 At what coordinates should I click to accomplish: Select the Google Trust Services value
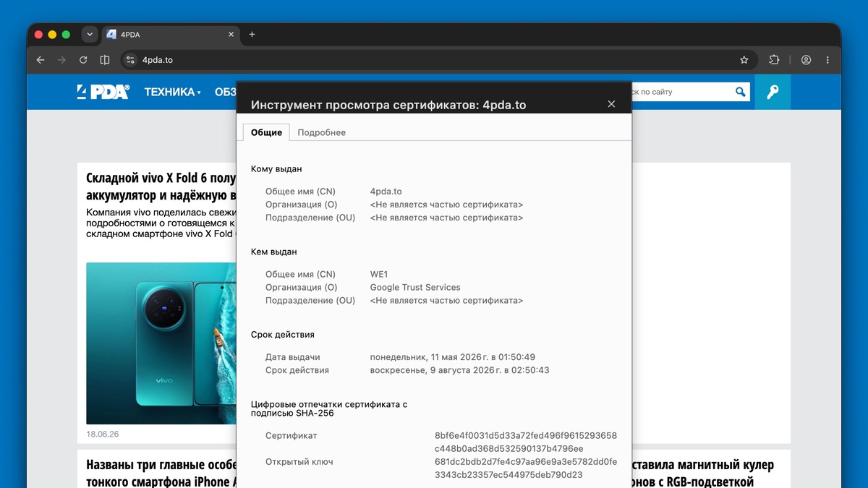415,287
